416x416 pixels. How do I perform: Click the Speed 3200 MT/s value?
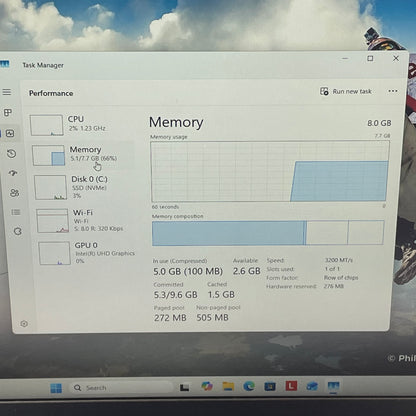click(339, 260)
